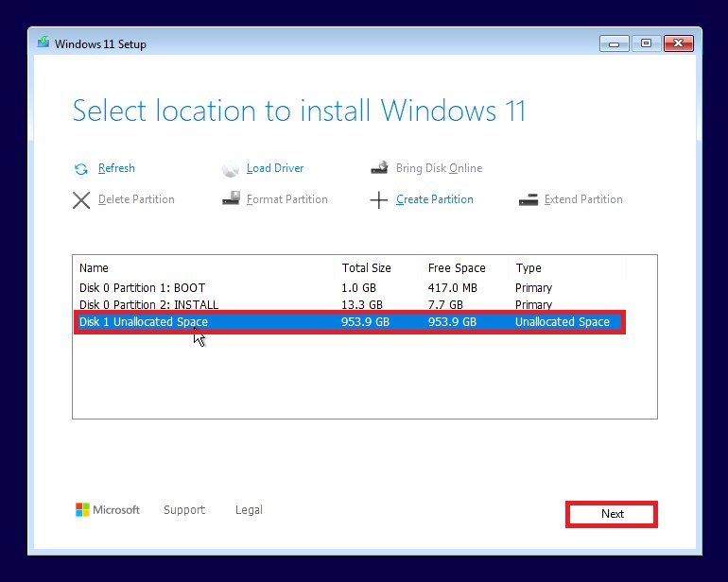This screenshot has height=582, width=728.
Task: Click the Next button
Action: [612, 514]
